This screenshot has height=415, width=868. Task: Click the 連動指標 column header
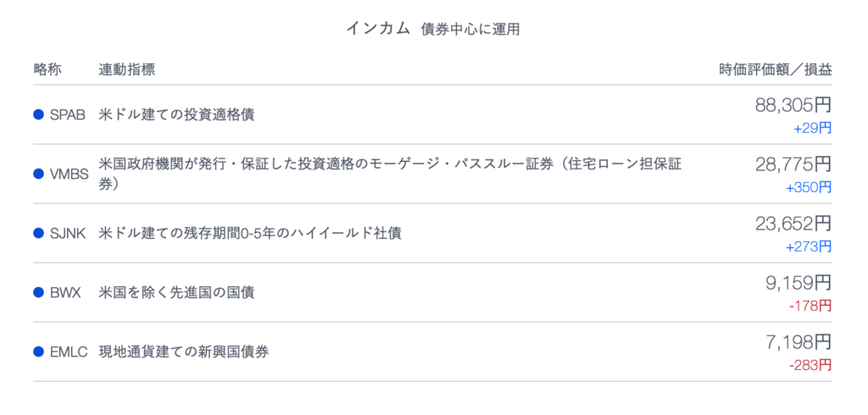[x=127, y=69]
